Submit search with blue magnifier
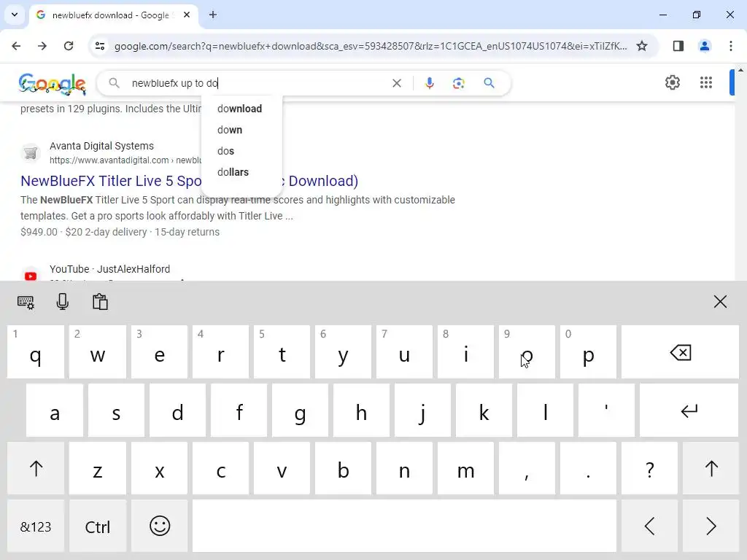This screenshot has height=560, width=747. tap(489, 83)
